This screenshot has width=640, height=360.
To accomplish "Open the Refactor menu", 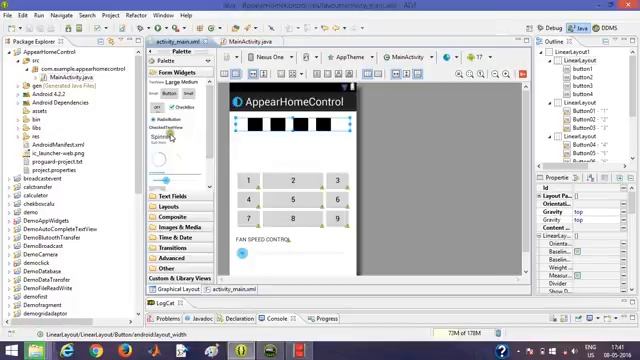I will coord(136,16).
